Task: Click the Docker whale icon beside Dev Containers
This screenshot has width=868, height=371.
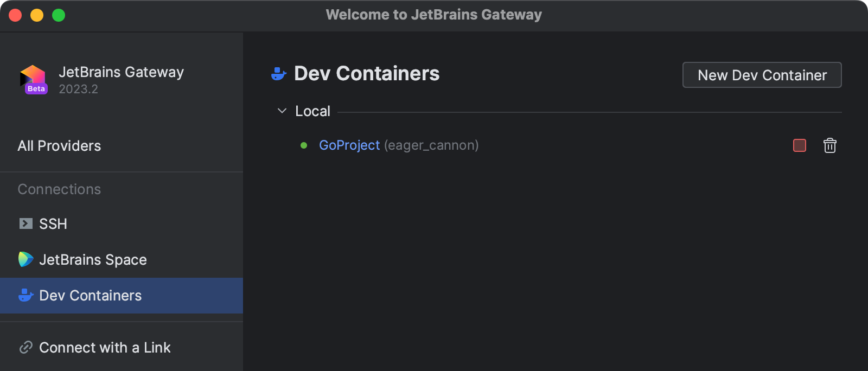Action: point(24,296)
